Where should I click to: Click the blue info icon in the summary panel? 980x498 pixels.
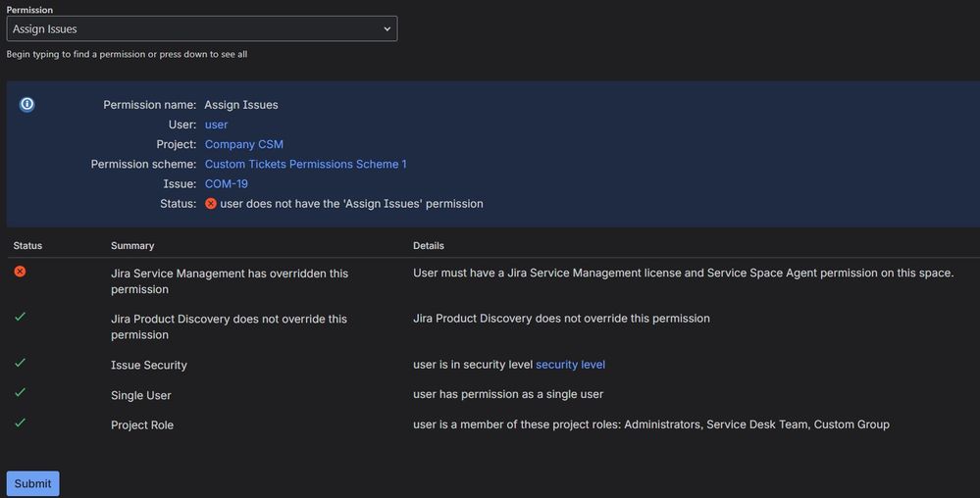27,104
